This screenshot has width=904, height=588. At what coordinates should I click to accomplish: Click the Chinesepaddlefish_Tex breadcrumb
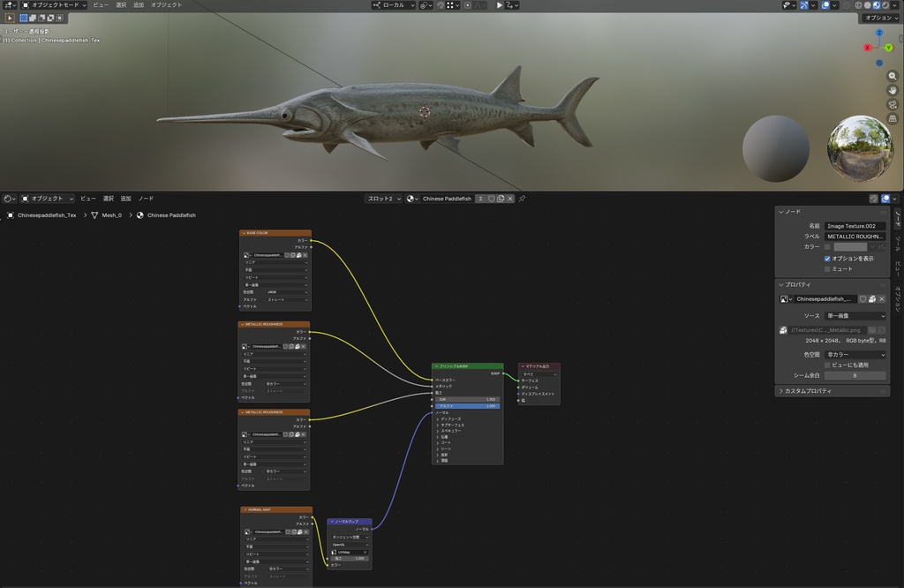pos(47,215)
